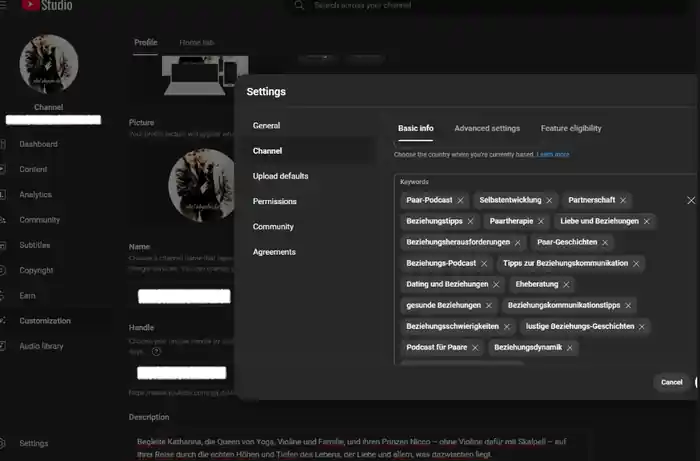
Task: Open the Home tab
Action: [197, 42]
